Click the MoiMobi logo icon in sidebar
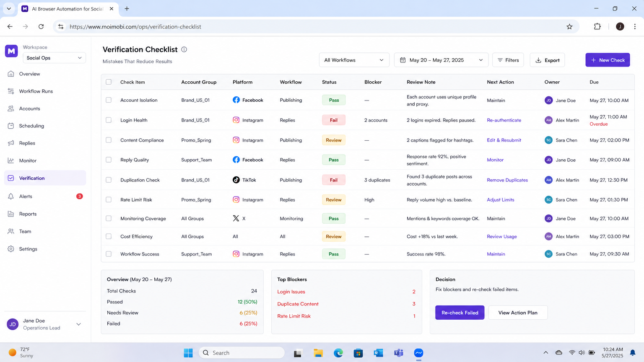Viewport: 644px width, 362px height. click(x=11, y=51)
